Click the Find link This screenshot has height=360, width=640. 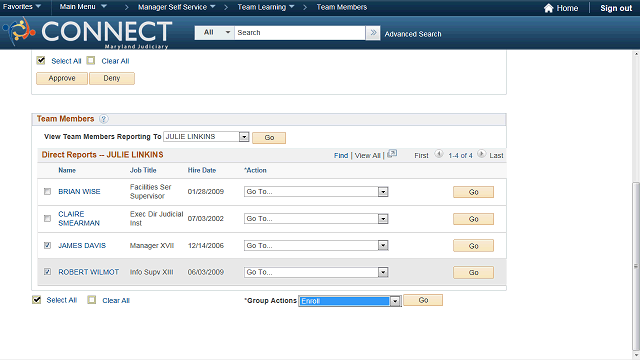341,156
